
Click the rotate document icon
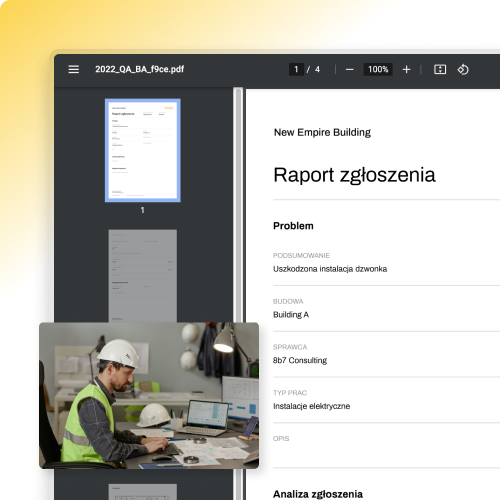[463, 69]
